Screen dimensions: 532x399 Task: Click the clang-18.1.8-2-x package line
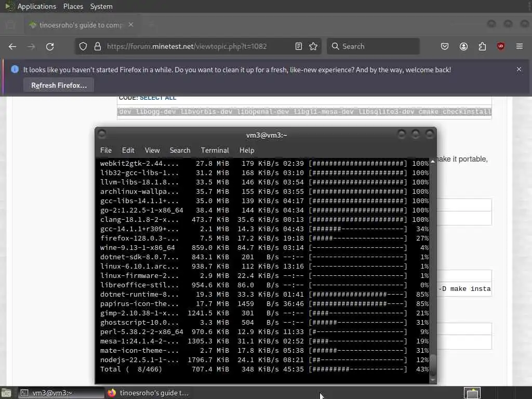click(x=264, y=220)
